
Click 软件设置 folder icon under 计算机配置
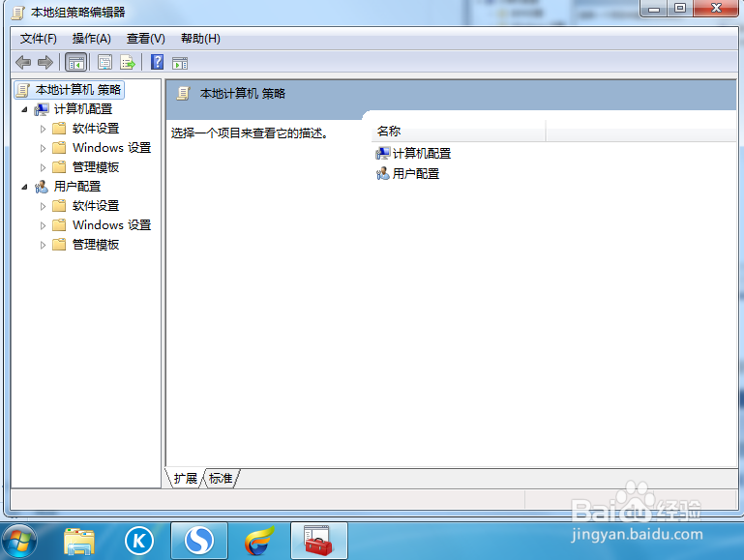point(59,129)
